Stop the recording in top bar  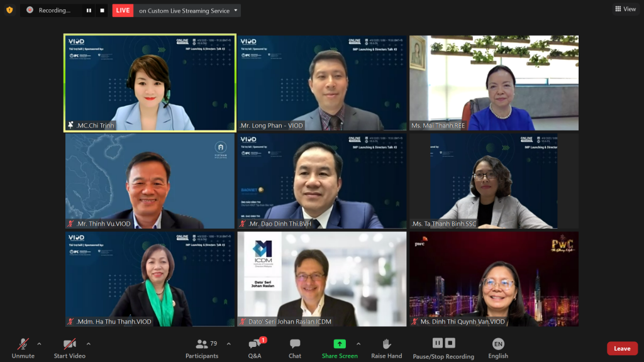click(102, 10)
